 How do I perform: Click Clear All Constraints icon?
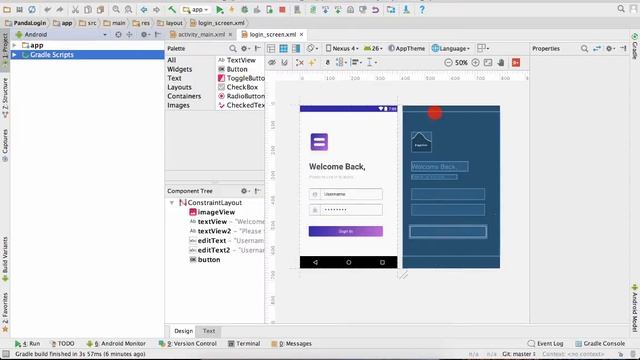coord(300,62)
